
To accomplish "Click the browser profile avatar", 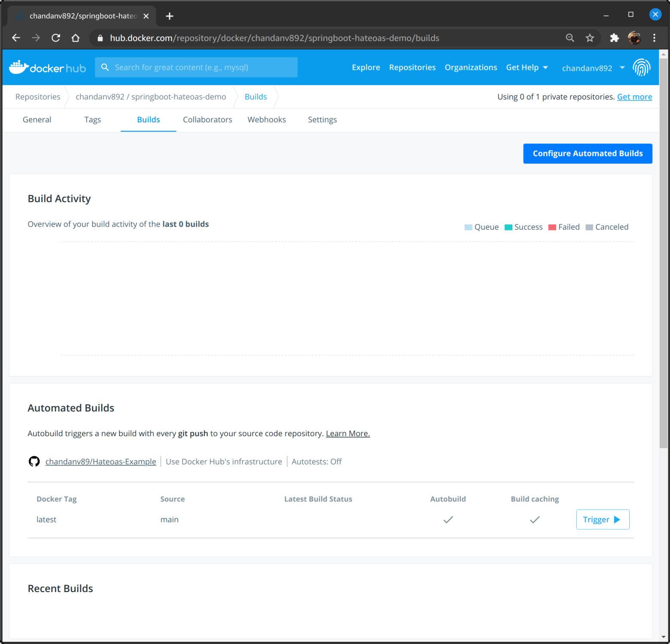I will [634, 38].
